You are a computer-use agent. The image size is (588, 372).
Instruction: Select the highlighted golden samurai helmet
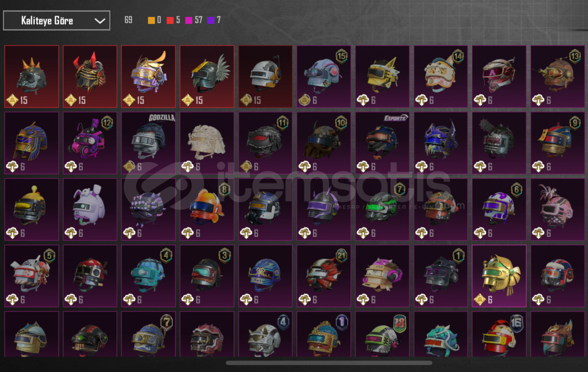[499, 276]
